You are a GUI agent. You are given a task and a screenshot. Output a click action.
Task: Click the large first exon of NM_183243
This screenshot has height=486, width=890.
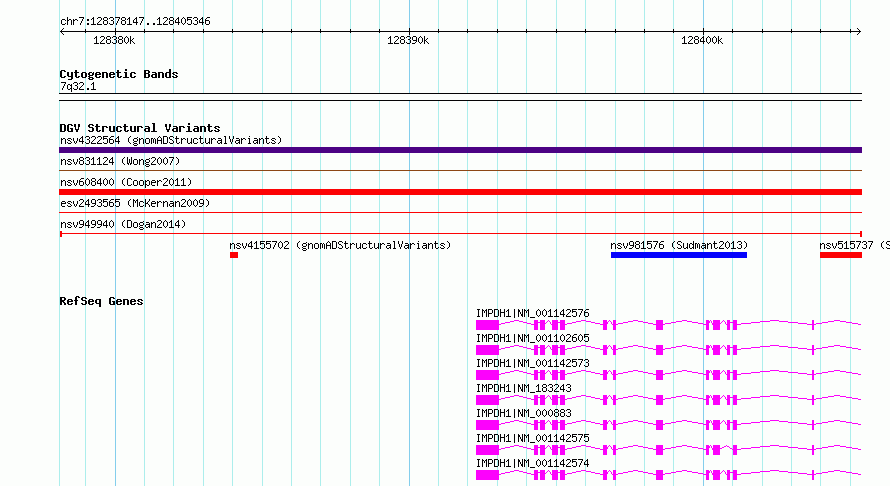[487, 400]
